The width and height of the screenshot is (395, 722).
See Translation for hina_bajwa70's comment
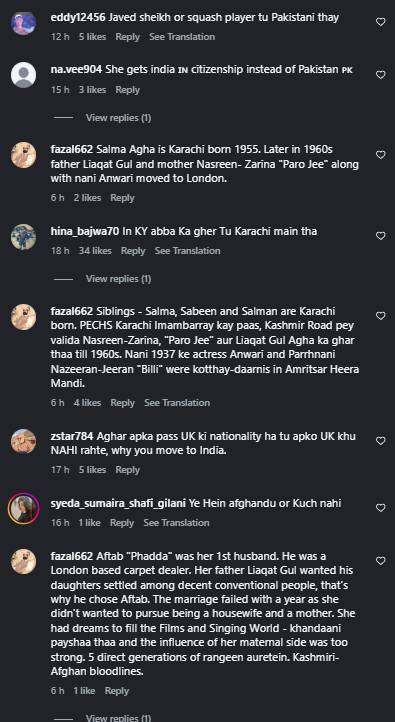coord(187,250)
